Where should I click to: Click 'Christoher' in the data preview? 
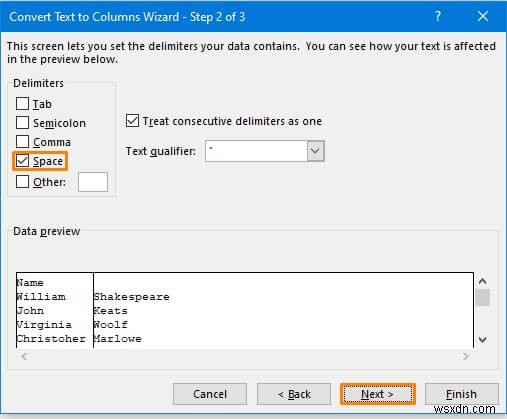click(x=51, y=339)
